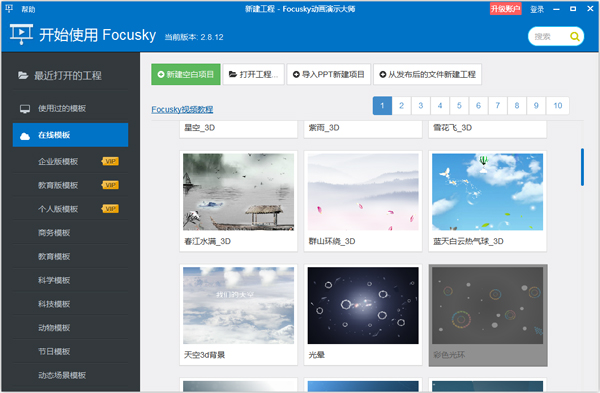This screenshot has width=600, height=393.
Task: Go to page 8 of templates
Action: (x=517, y=106)
